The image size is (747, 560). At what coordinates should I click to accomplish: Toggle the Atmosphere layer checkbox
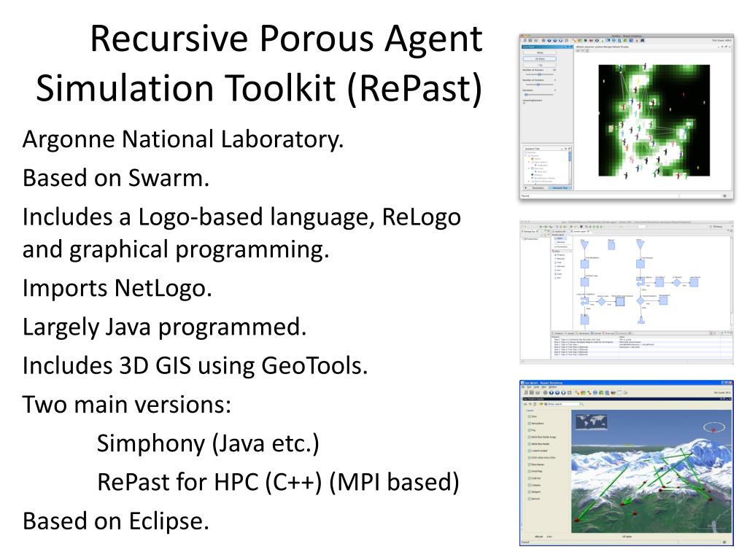(530, 424)
